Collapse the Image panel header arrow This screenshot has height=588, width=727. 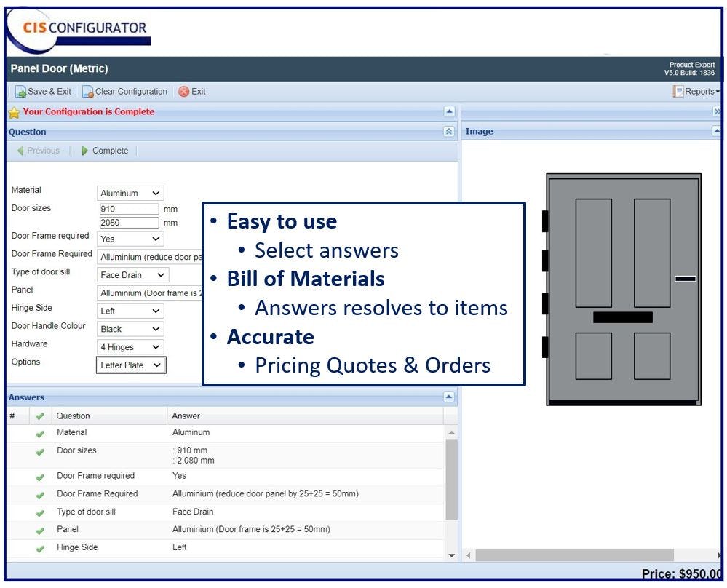pos(717,131)
